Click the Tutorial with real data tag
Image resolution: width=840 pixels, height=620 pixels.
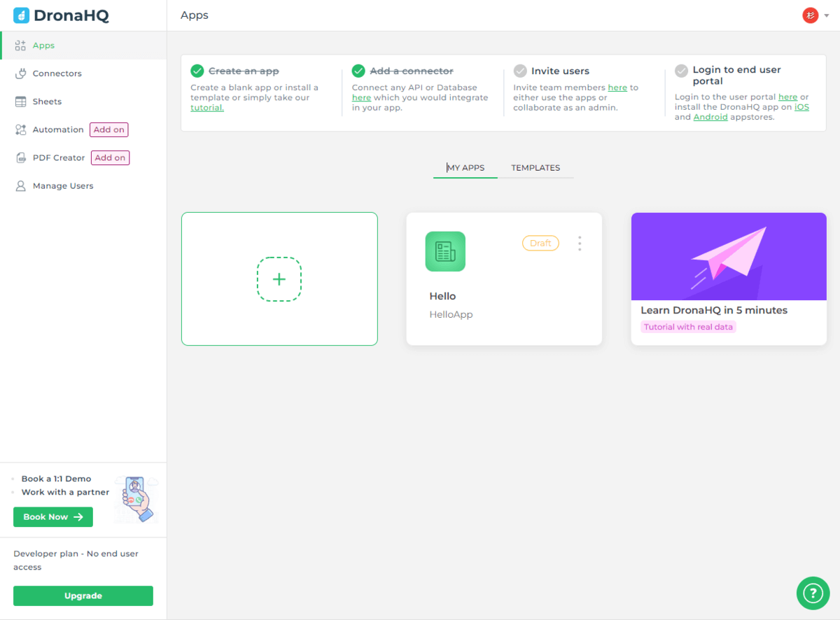coord(689,327)
